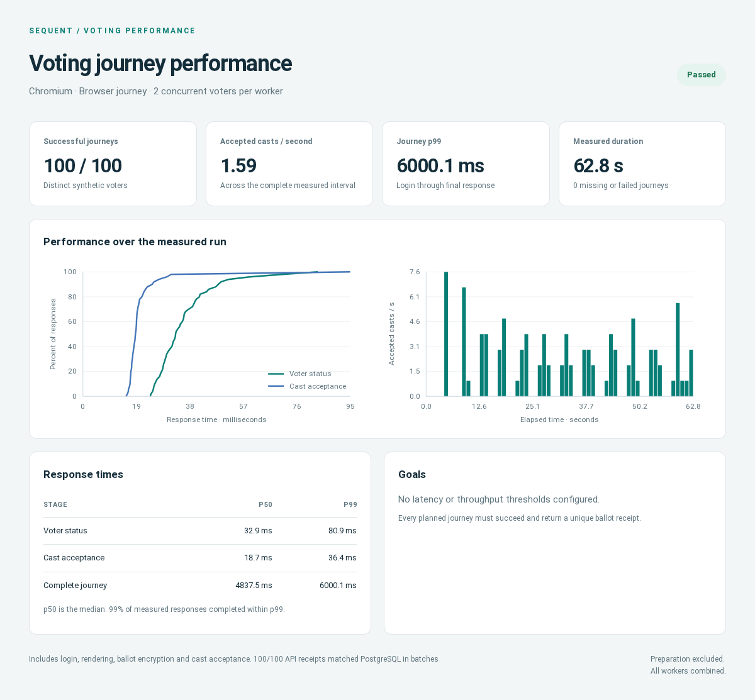Screen dimensions: 755x700
Task: Select the p50 is the median footnote
Action: pyautogui.click(x=164, y=609)
